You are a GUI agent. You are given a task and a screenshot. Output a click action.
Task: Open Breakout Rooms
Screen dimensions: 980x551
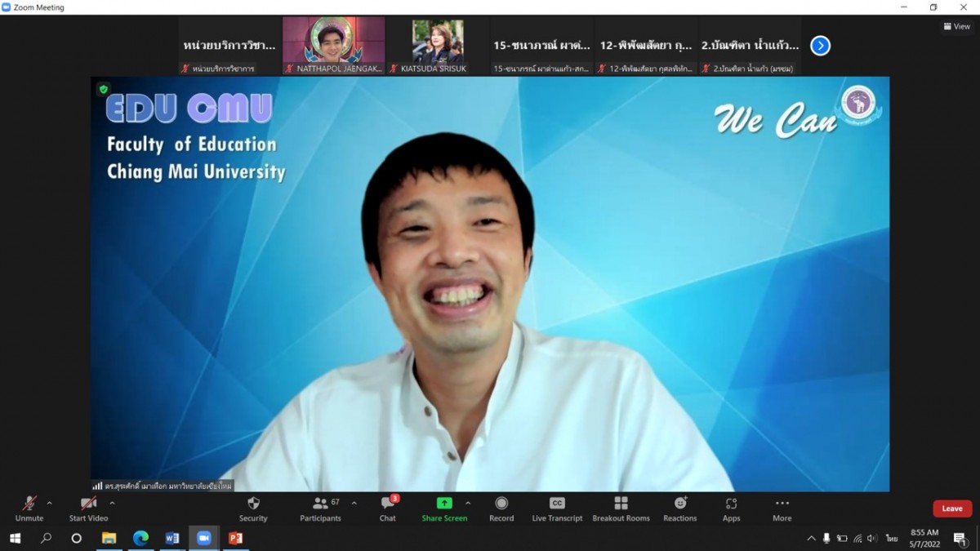pos(621,509)
